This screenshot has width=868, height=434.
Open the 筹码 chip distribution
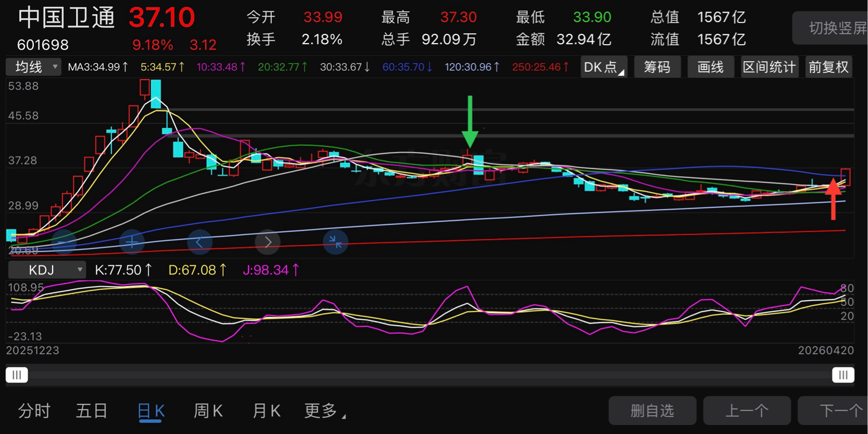657,67
